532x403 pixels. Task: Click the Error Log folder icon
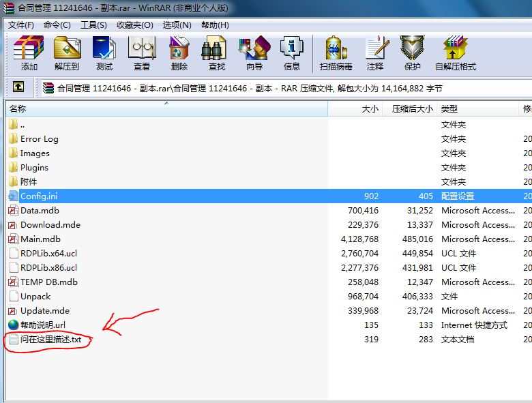13,138
